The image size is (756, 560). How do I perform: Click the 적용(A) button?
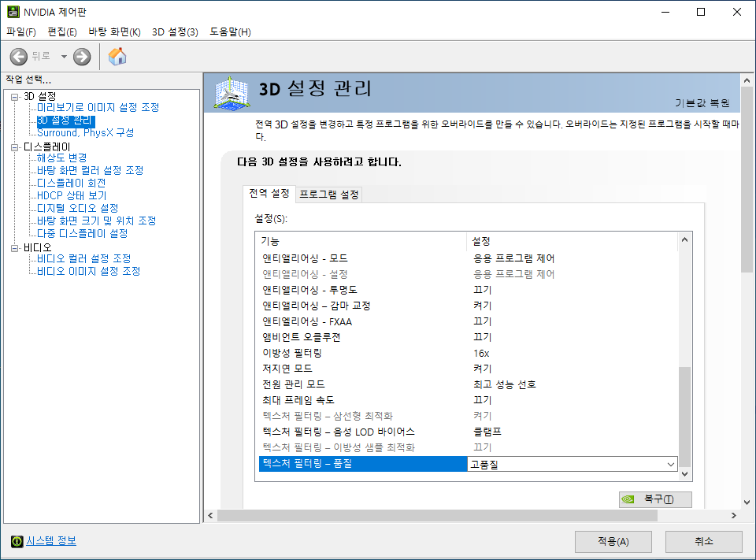[613, 542]
